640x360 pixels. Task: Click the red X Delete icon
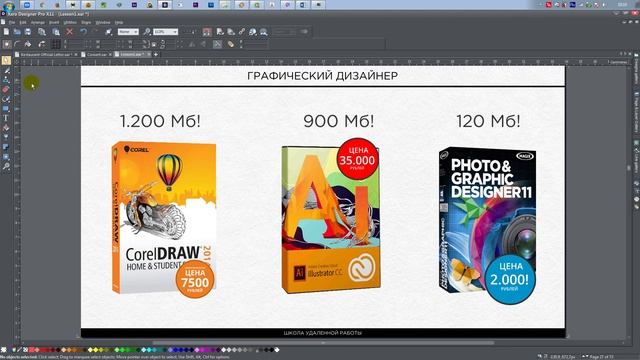70,31
